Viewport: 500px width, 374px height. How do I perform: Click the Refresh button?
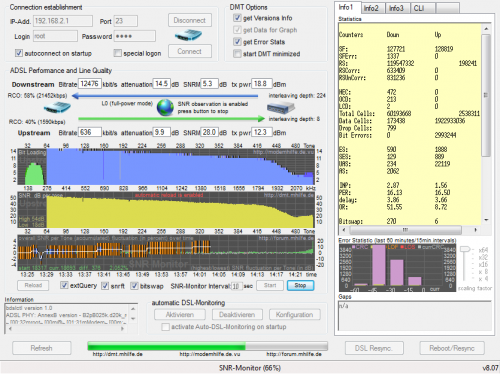pos(42,348)
